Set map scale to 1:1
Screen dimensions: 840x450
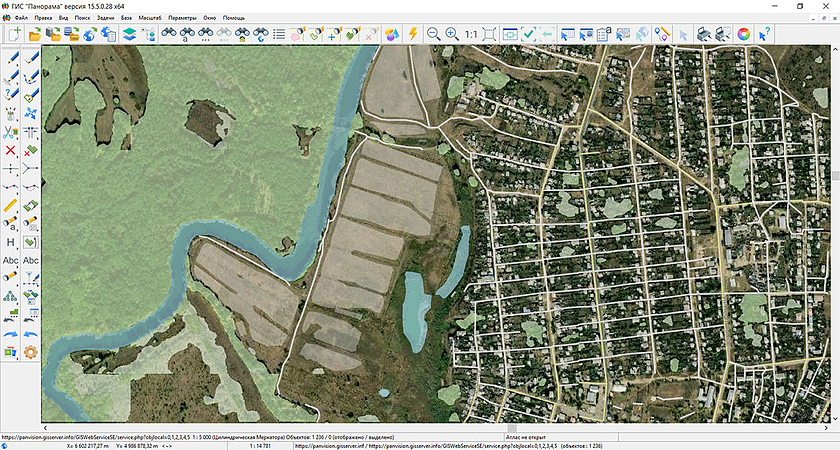471,34
